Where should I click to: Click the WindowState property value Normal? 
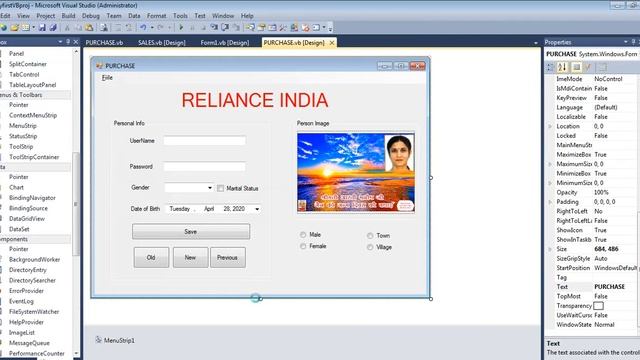604,325
